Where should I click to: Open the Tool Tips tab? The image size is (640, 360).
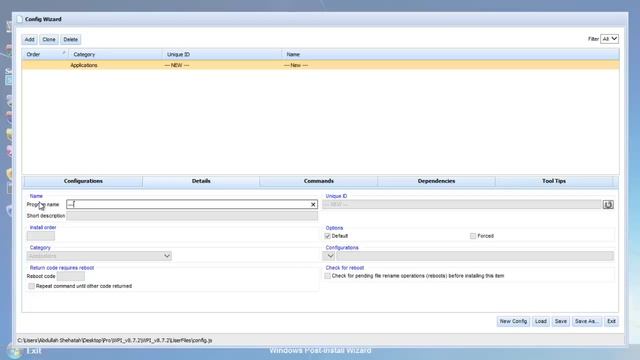(x=554, y=181)
